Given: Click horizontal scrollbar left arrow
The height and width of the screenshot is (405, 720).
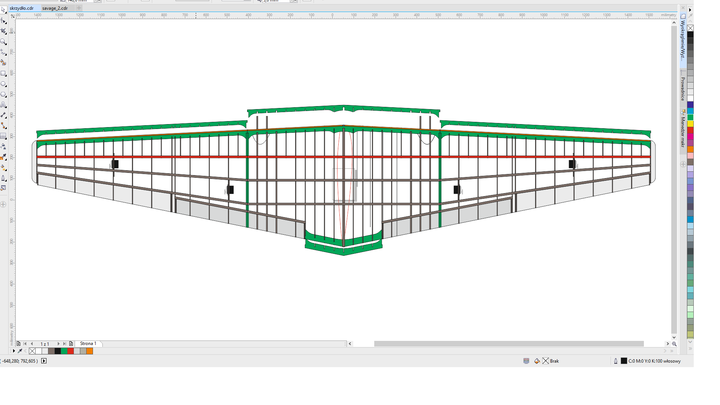Looking at the screenshot, I should pos(350,343).
